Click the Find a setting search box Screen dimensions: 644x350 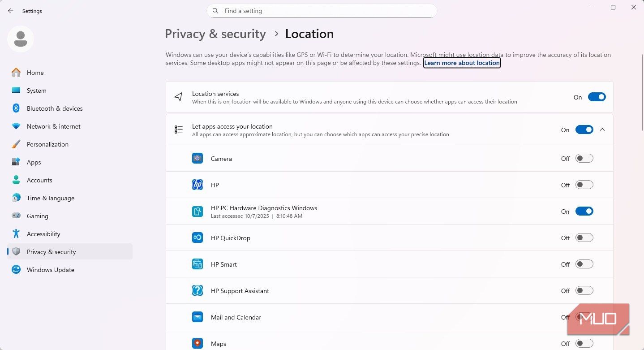322,11
